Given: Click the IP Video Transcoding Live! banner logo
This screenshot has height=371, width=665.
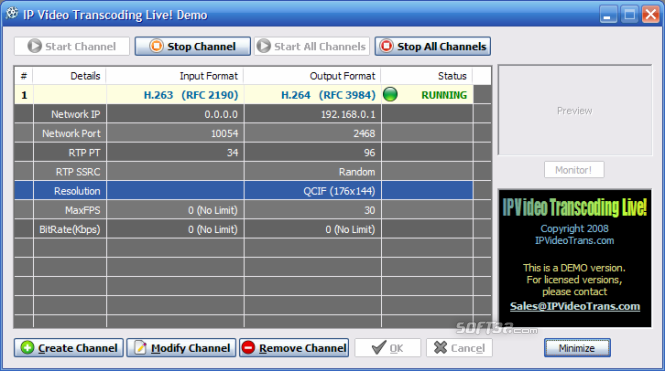Looking at the screenshot, I should coord(575,207).
